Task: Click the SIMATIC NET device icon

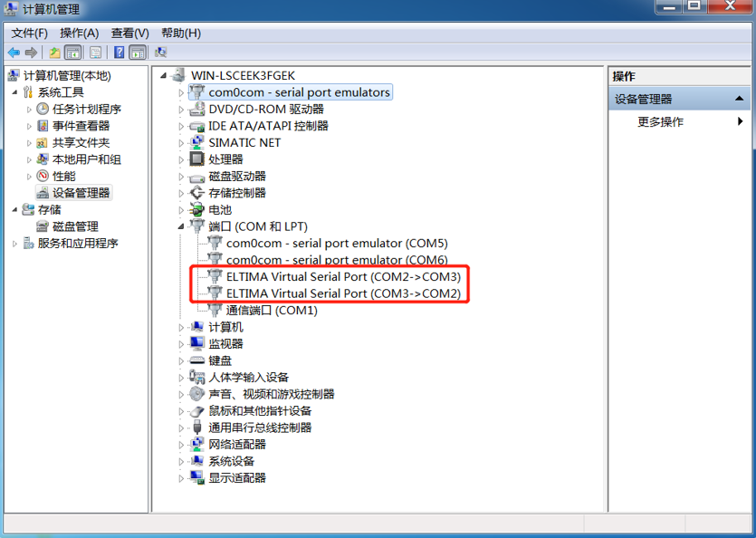Action: click(x=196, y=142)
